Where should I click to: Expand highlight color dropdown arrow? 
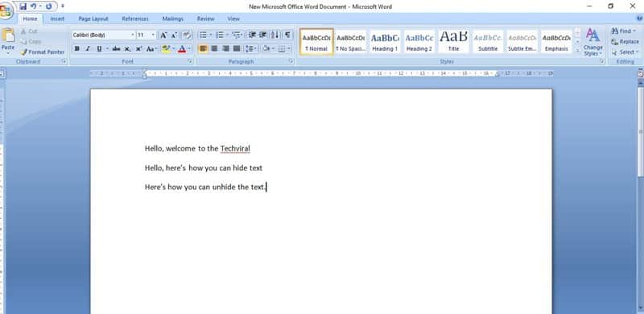point(173,49)
